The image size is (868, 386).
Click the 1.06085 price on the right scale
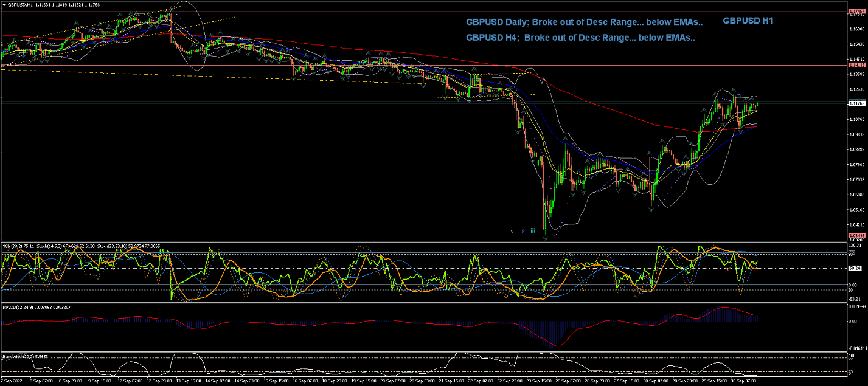click(858, 195)
